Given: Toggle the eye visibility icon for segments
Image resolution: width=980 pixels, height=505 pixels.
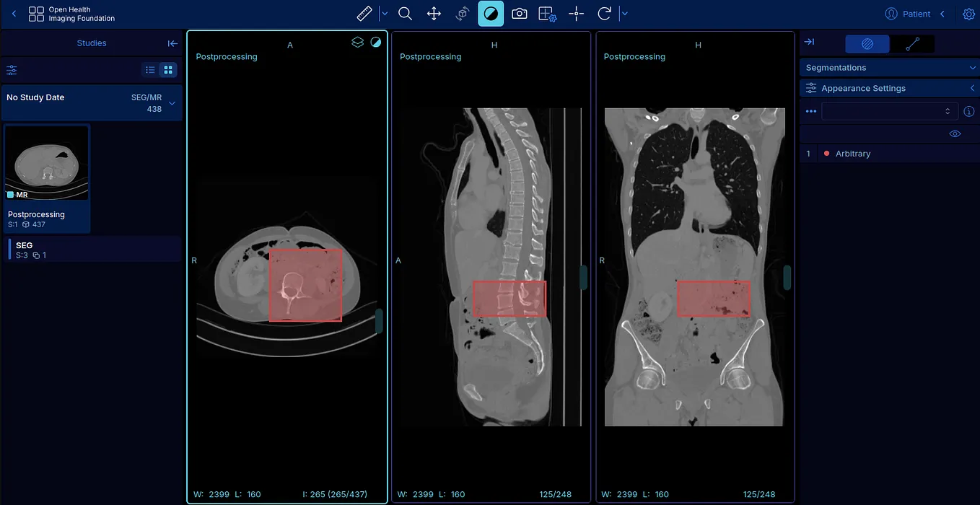Looking at the screenshot, I should click(955, 133).
